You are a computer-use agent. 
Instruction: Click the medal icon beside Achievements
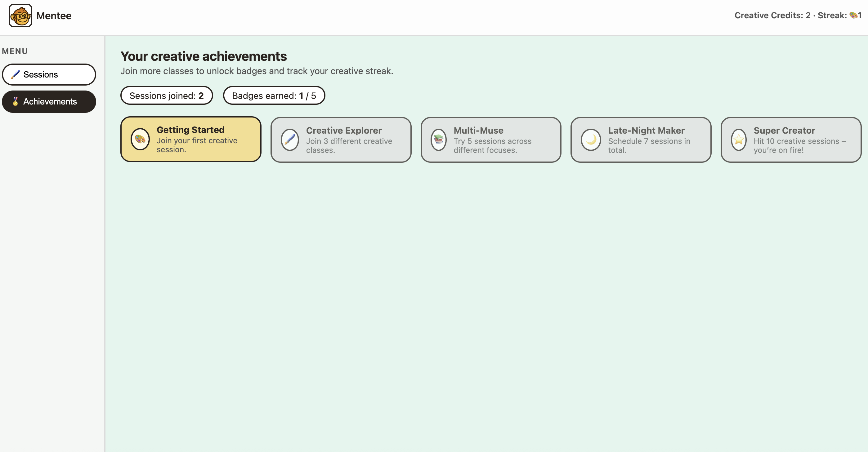[15, 101]
